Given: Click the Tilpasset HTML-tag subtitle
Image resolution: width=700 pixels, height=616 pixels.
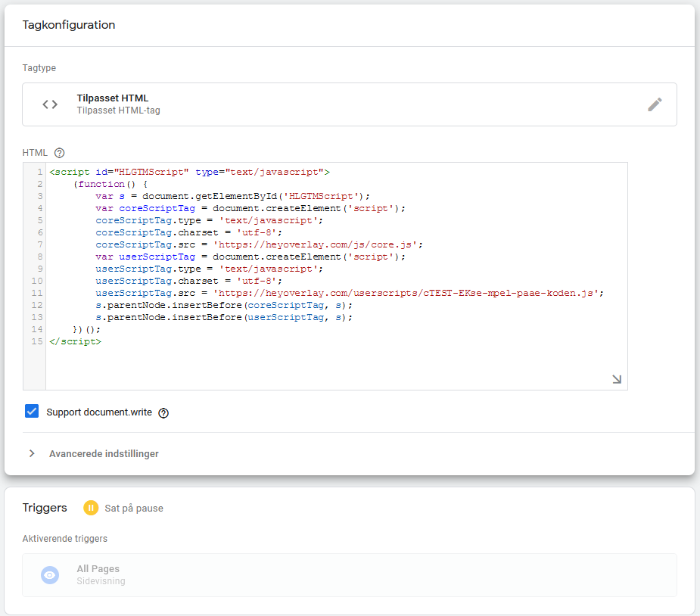Looking at the screenshot, I should pos(118,110).
